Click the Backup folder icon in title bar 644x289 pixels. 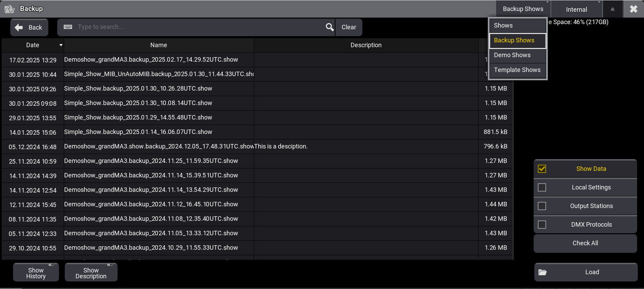9,9
